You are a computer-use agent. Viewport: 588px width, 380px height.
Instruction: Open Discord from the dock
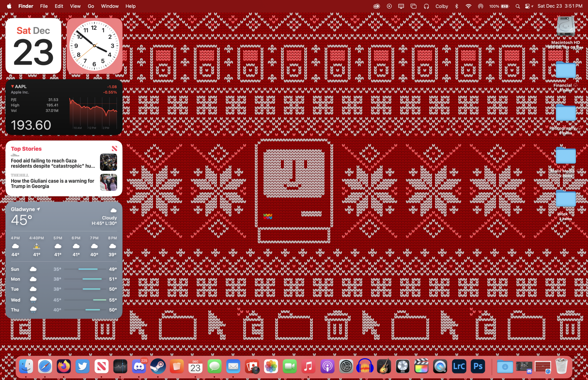point(139,366)
